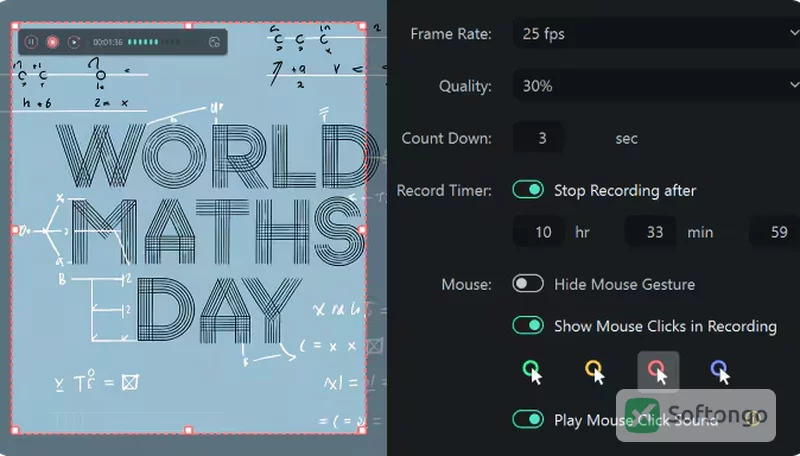Click the record timer minutes field
The height and width of the screenshot is (456, 800).
point(651,232)
